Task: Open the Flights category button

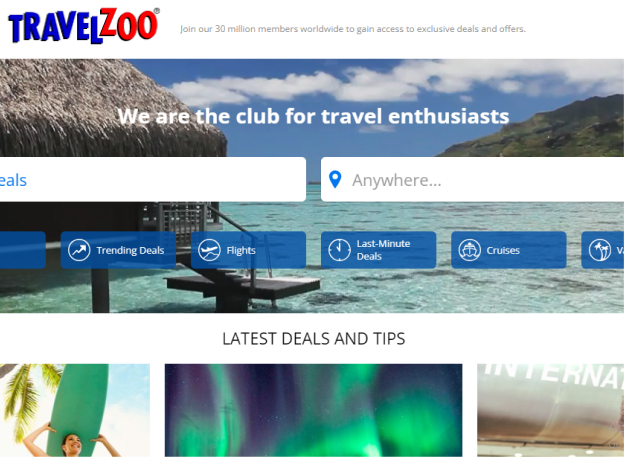Action: click(x=248, y=250)
